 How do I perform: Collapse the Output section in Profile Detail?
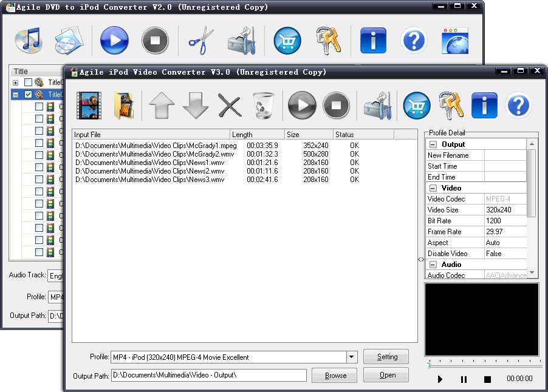click(x=433, y=144)
